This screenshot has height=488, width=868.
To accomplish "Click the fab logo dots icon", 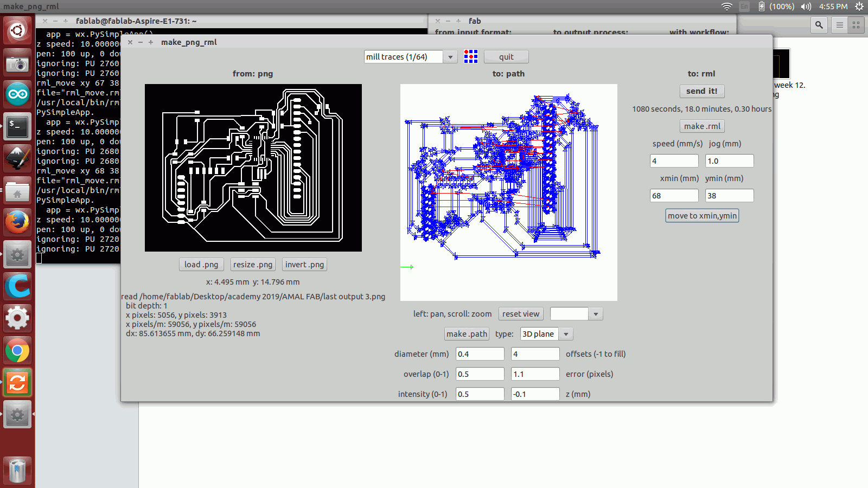I will pyautogui.click(x=471, y=56).
